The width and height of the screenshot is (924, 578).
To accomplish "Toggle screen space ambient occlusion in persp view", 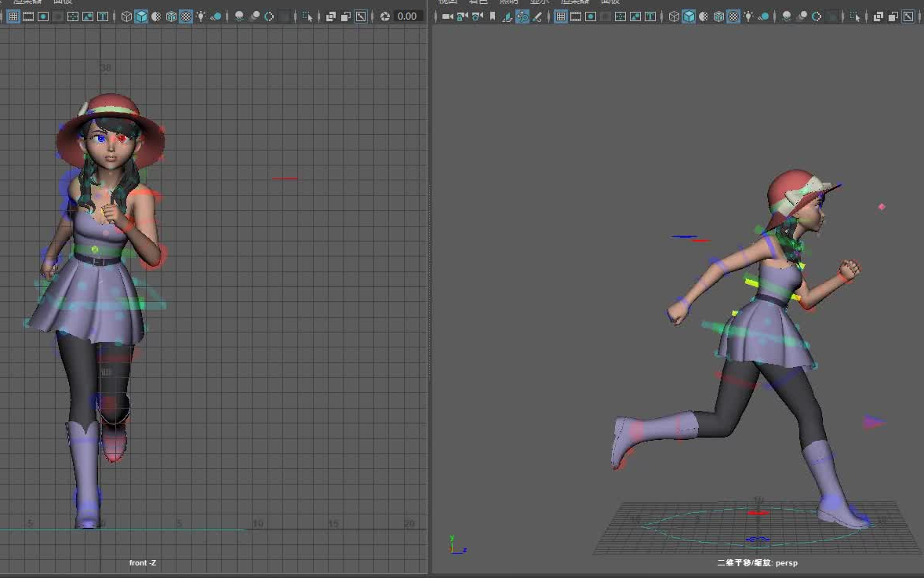I will 787,16.
